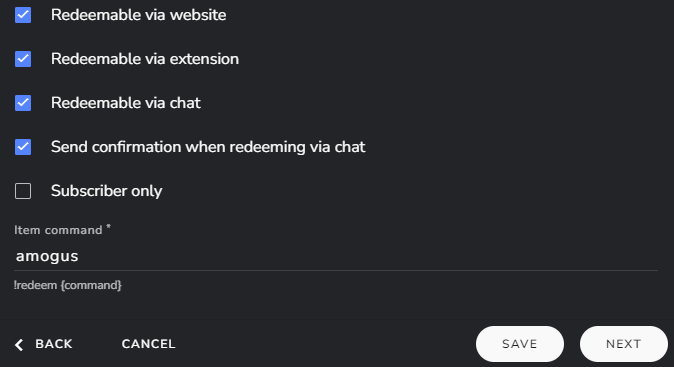Image resolution: width=674 pixels, height=367 pixels.
Task: Enable the Subscriber only checkbox
Action: pos(23,191)
